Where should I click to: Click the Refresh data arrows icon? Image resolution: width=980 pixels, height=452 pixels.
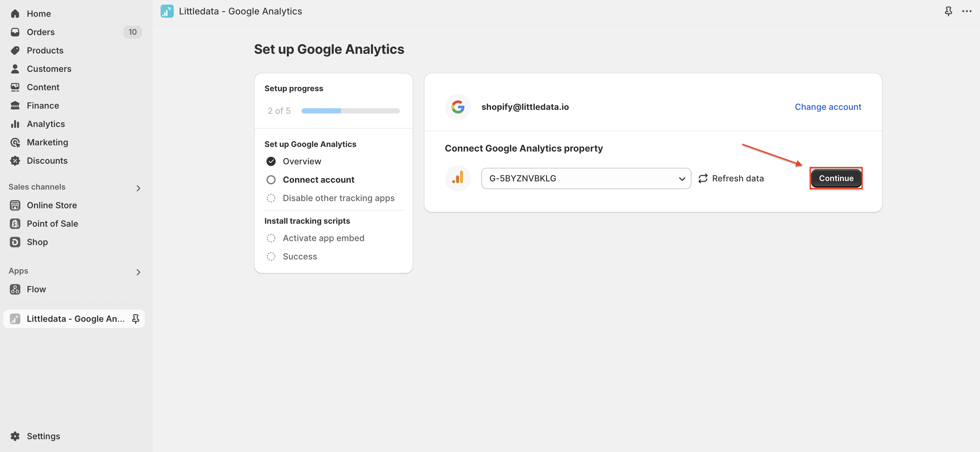703,178
